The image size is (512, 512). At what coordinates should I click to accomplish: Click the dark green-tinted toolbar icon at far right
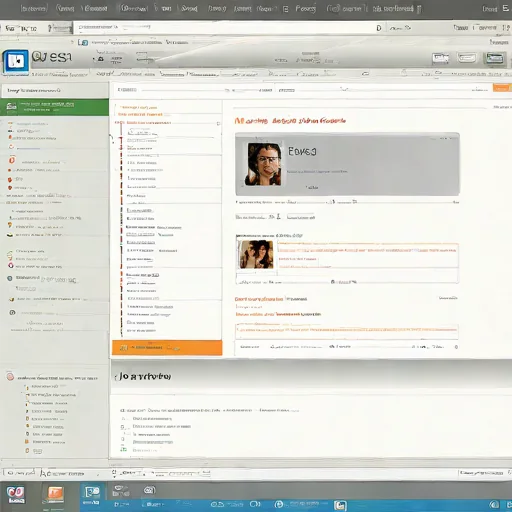point(494,59)
